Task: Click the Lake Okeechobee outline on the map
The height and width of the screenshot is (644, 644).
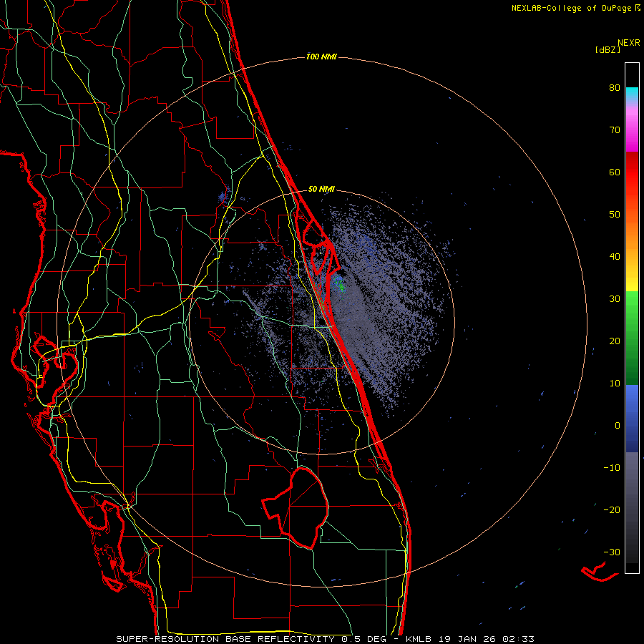Action: (x=296, y=507)
